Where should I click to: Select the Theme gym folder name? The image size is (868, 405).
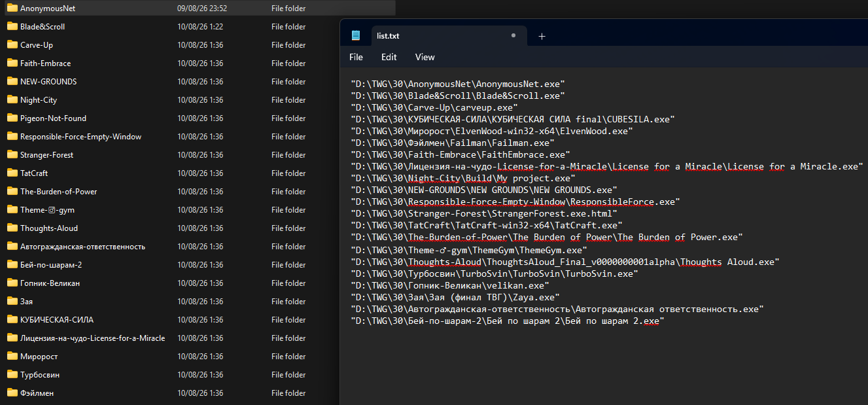(x=47, y=210)
